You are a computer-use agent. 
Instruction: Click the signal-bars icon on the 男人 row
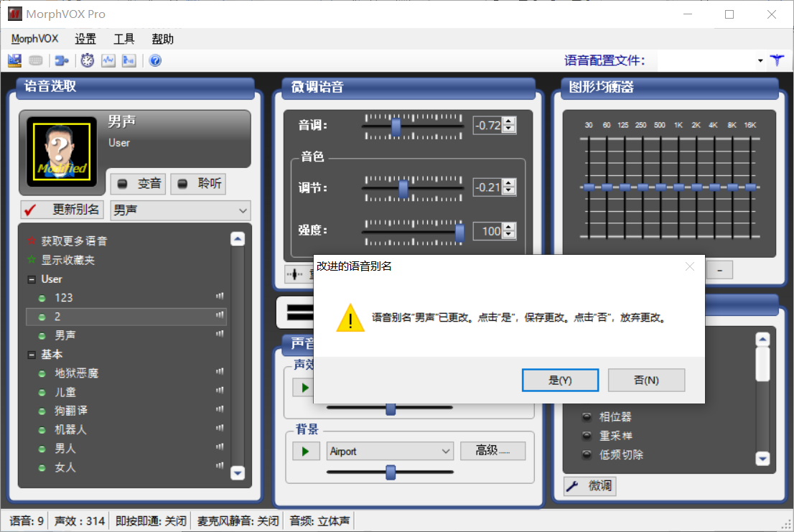[x=220, y=447]
